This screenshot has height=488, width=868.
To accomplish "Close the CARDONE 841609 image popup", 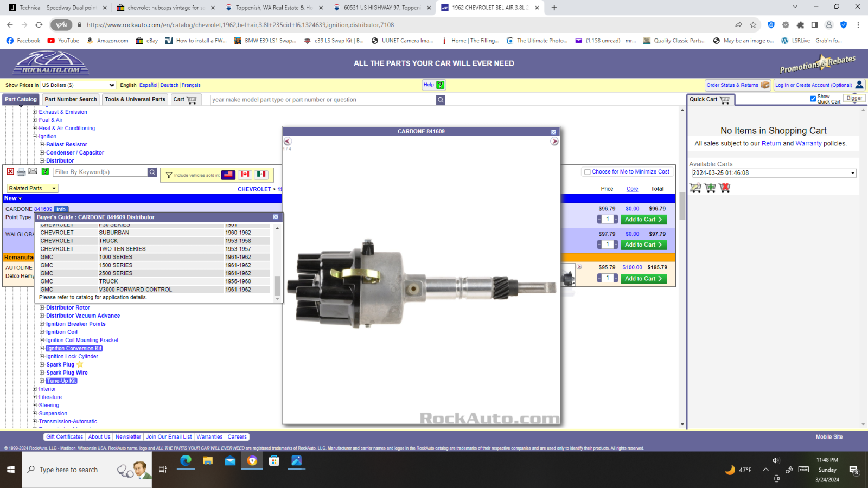I will [x=554, y=132].
